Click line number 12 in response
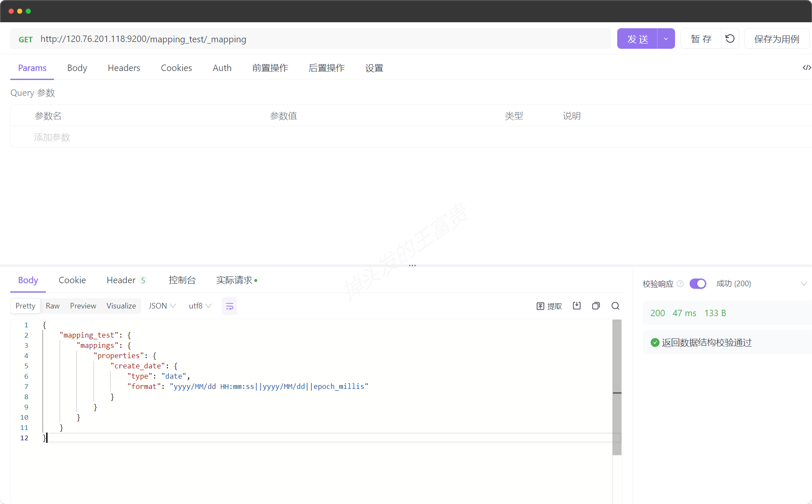The image size is (812, 504). pos(24,438)
